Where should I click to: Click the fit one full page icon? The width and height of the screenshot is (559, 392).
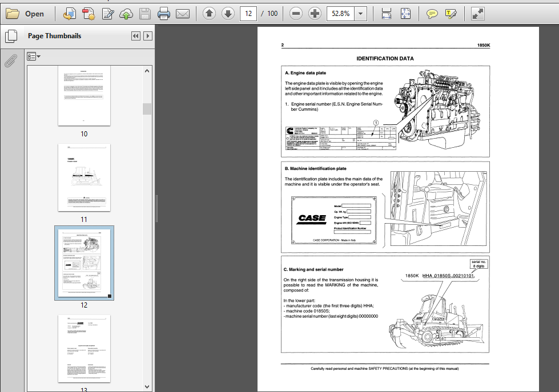click(x=406, y=14)
